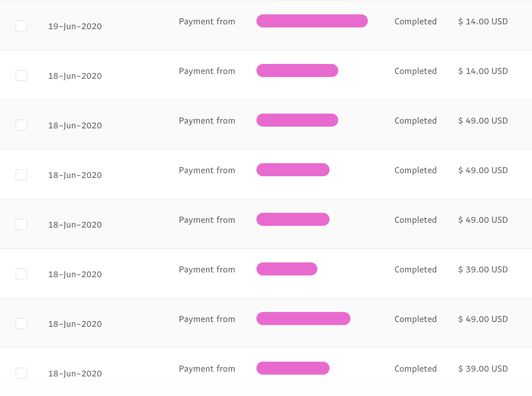Image resolution: width=532 pixels, height=396 pixels.
Task: Check the box for the 19-Jun-2020 payment
Action: [21, 26]
